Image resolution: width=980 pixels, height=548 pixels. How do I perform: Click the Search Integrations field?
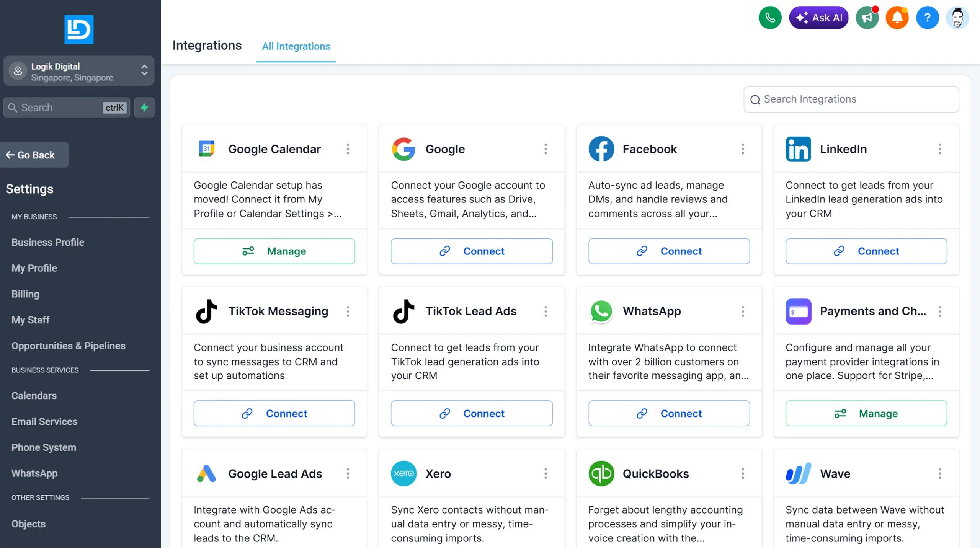click(x=851, y=99)
